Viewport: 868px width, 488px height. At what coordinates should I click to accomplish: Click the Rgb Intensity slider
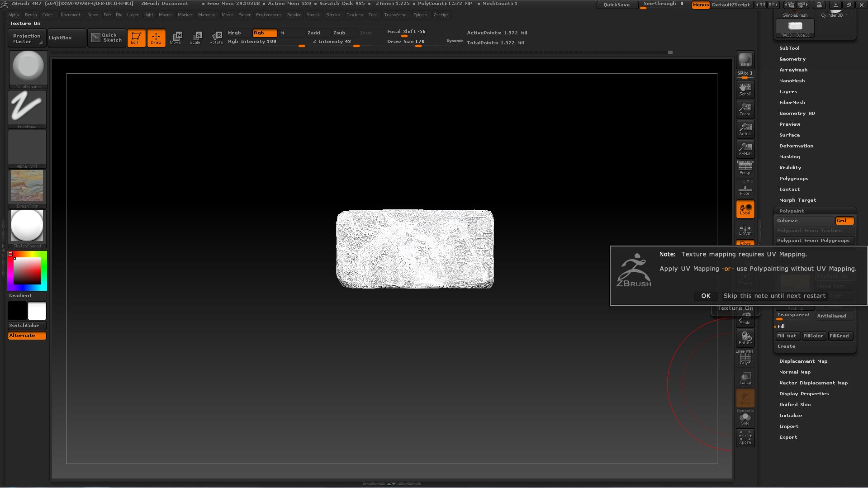click(266, 42)
